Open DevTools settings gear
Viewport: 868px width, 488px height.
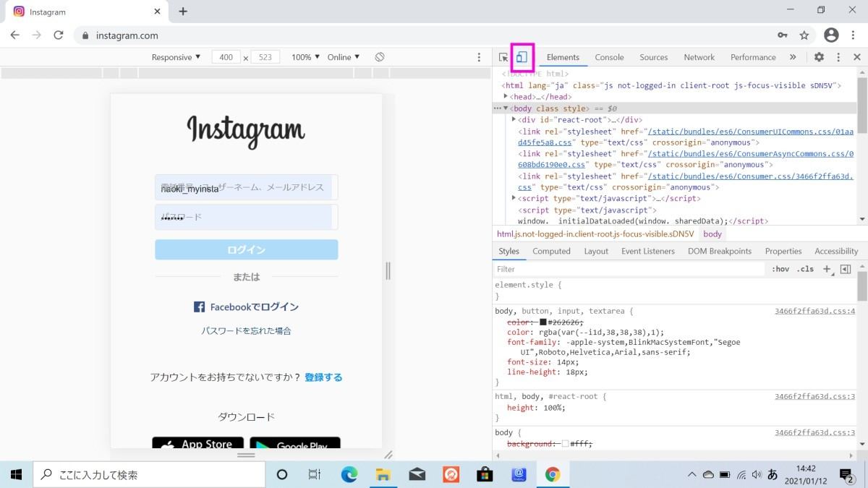[819, 57]
